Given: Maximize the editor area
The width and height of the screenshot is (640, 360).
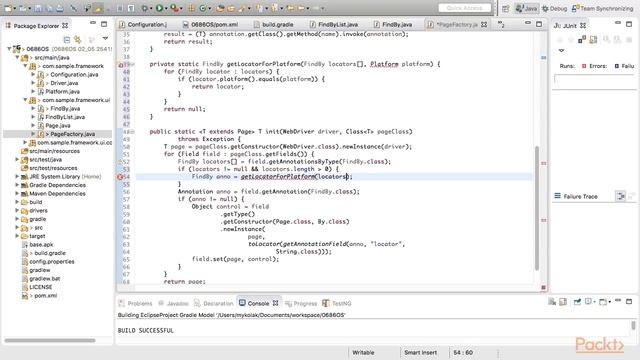Looking at the screenshot, I should point(539,24).
